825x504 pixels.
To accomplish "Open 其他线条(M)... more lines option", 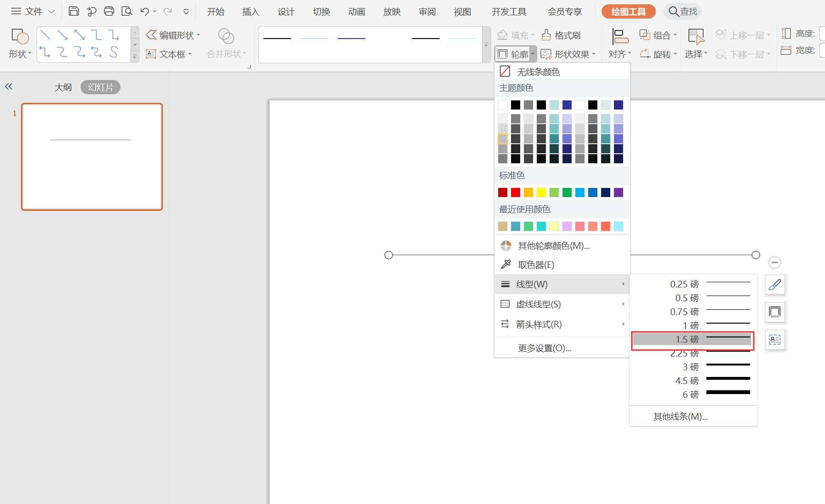I will tap(680, 416).
